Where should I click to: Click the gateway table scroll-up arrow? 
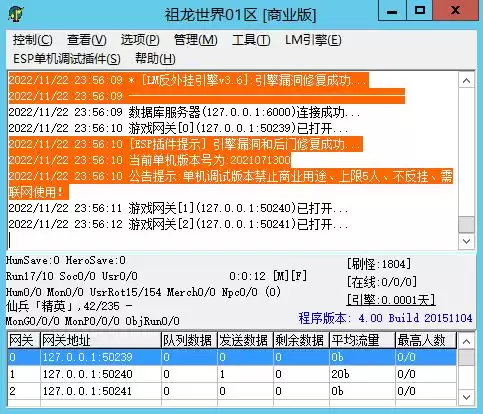coord(466,341)
